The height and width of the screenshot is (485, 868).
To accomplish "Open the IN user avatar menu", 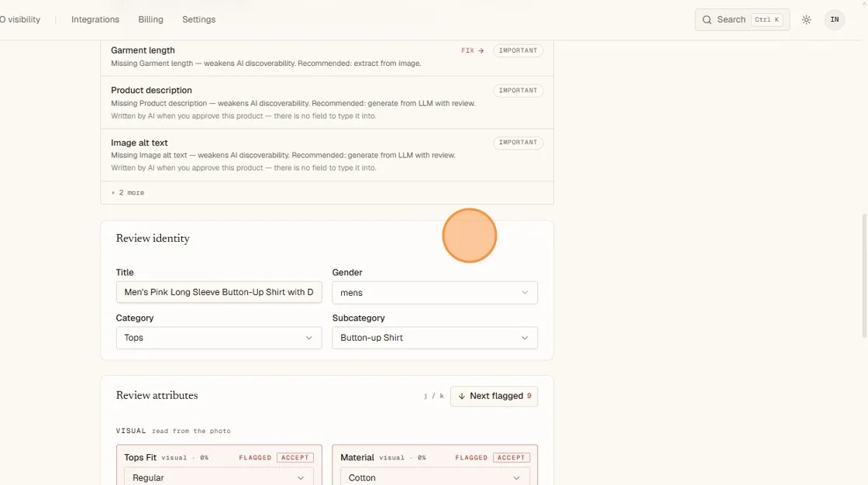I will 834,19.
